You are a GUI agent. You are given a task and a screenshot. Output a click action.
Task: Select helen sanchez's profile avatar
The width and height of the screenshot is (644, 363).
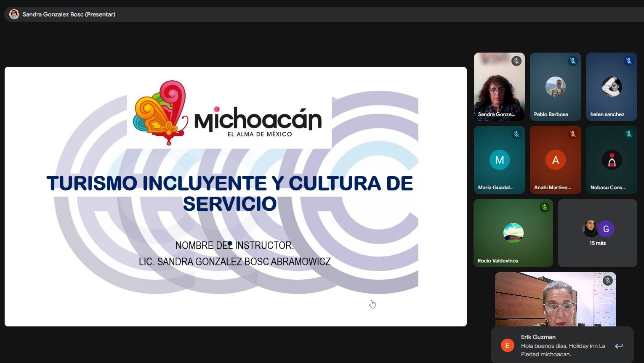tap(612, 87)
